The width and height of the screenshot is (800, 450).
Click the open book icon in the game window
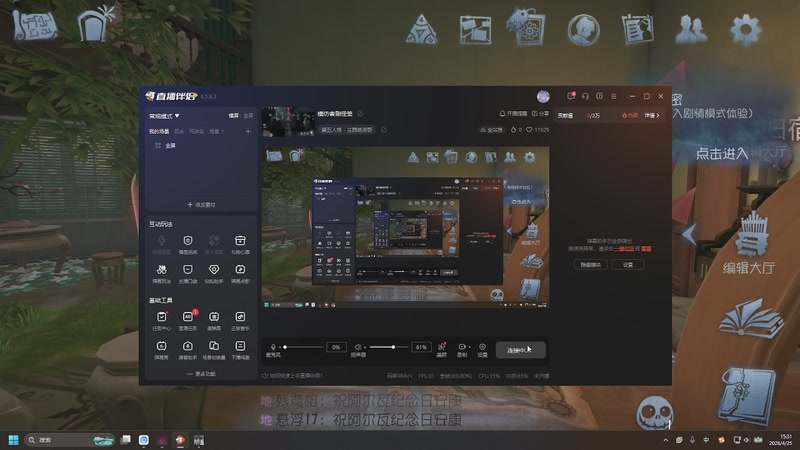click(751, 318)
